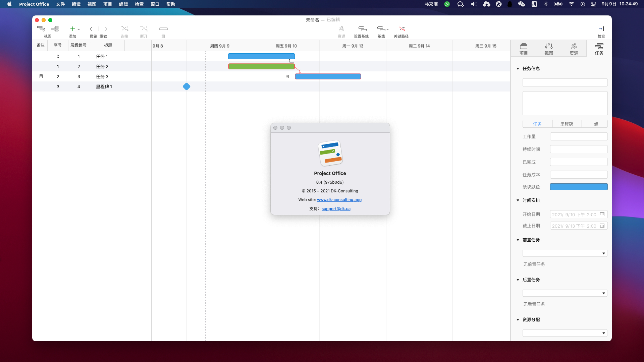Collapse the 前置任务 section
This screenshot has width=644, height=362.
[518, 240]
